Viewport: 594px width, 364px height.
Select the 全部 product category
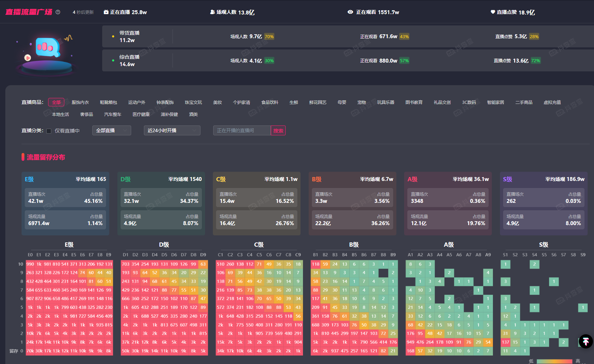click(x=56, y=102)
